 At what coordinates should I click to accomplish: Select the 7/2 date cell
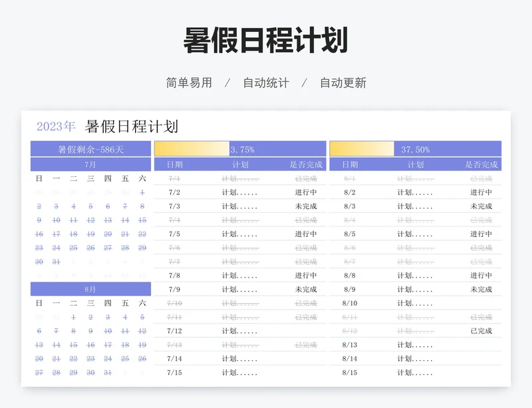[x=174, y=192]
